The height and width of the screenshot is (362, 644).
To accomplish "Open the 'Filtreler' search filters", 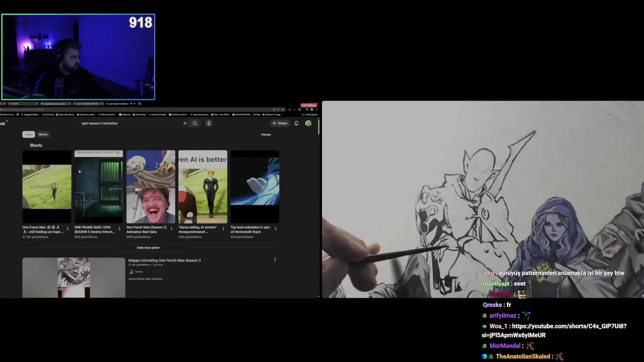I will [x=266, y=135].
